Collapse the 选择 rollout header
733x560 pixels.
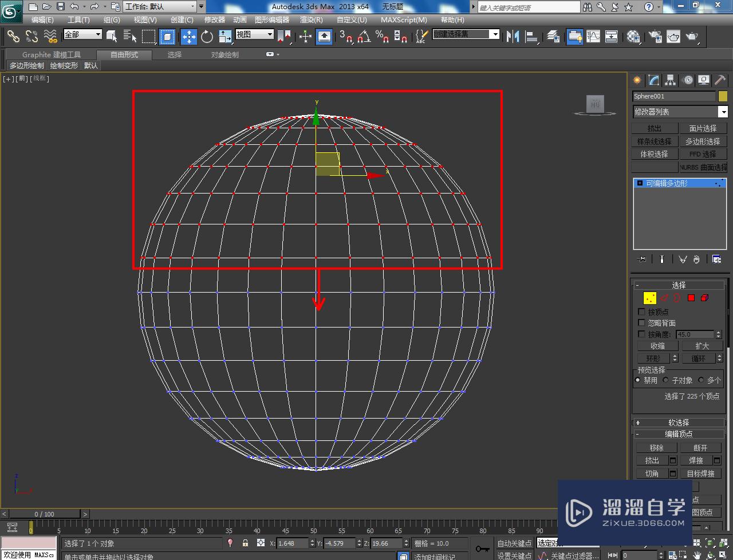(679, 285)
